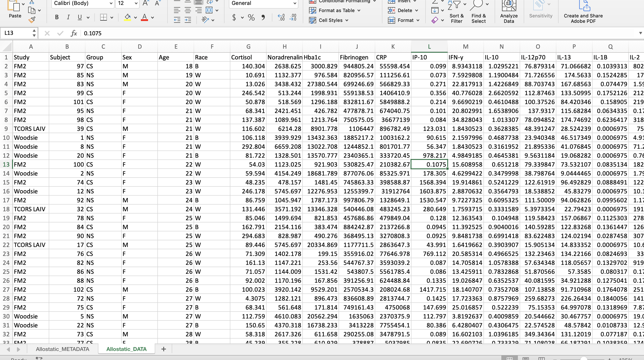Image resolution: width=644 pixels, height=360 pixels.
Task: Toggle underline formatting
Action: coord(80,17)
